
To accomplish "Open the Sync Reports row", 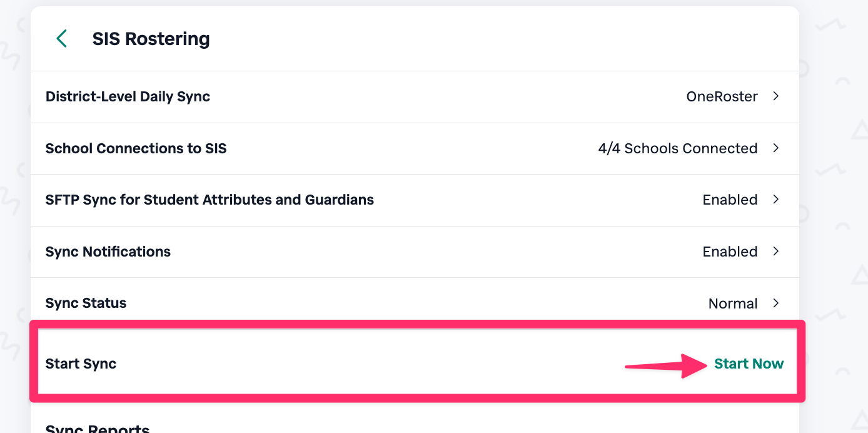I will [x=98, y=428].
